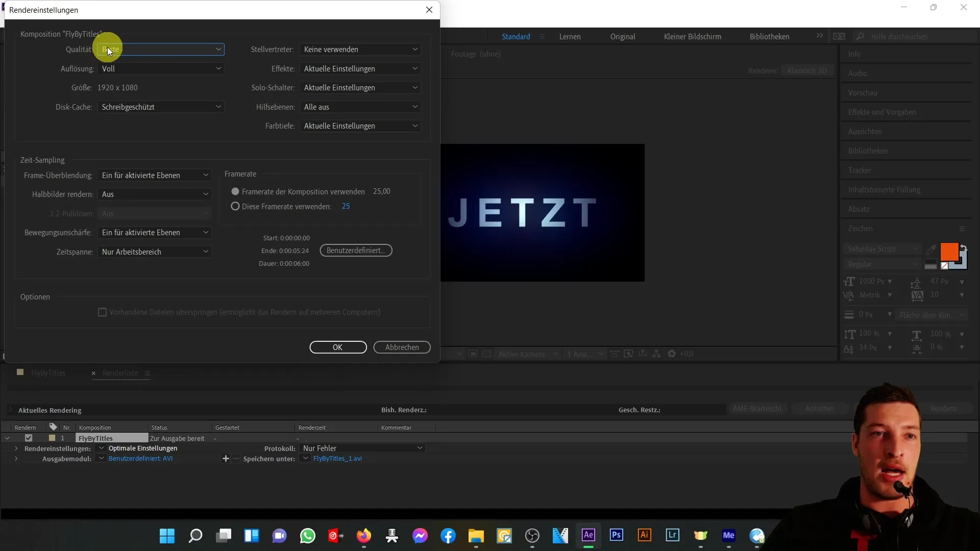
Task: Open the Frame-Überblendung dropdown
Action: click(155, 175)
